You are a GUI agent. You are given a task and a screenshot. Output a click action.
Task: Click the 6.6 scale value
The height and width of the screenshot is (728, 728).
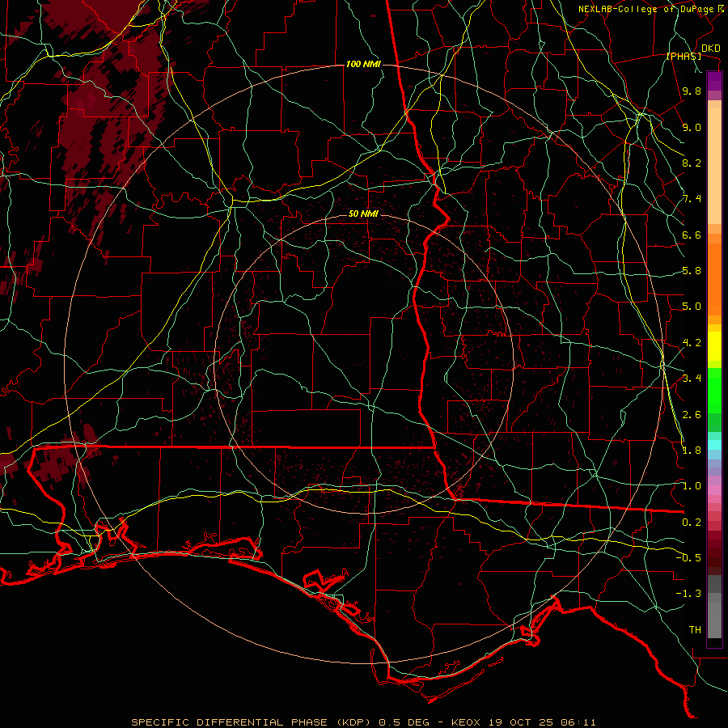(x=692, y=235)
